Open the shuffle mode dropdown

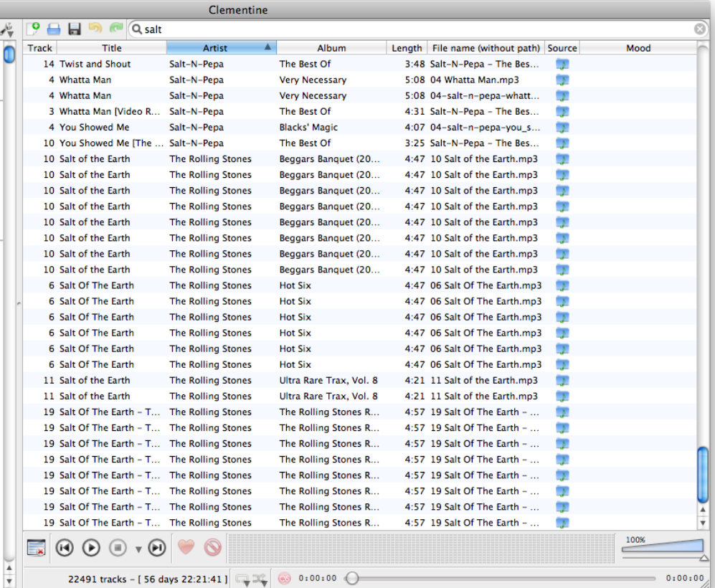pos(260,579)
